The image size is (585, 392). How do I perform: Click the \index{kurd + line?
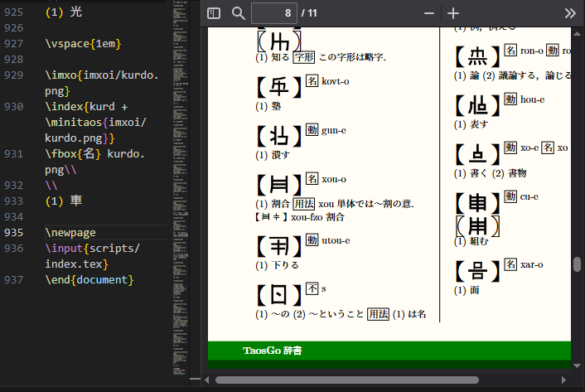tap(86, 107)
